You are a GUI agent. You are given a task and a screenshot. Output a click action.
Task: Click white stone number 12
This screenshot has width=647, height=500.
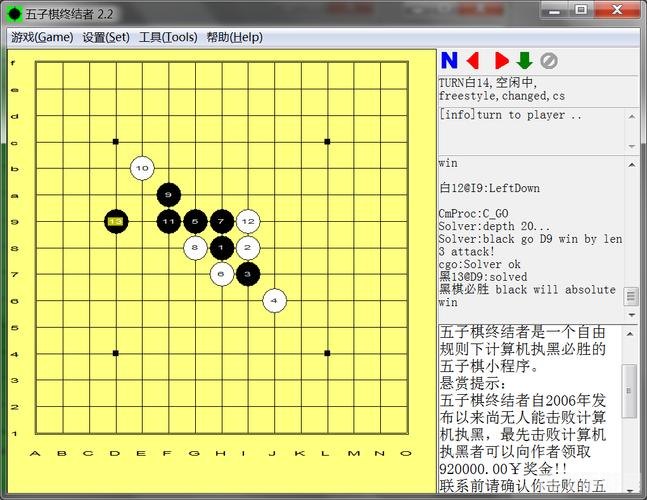[248, 222]
